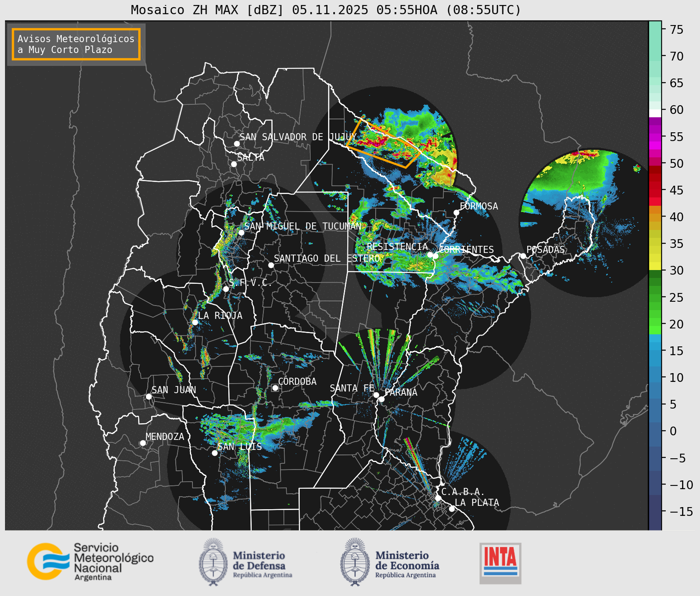Click the yellow 30 dBZ color band
The height and width of the screenshot is (596, 700).
pyautogui.click(x=655, y=266)
